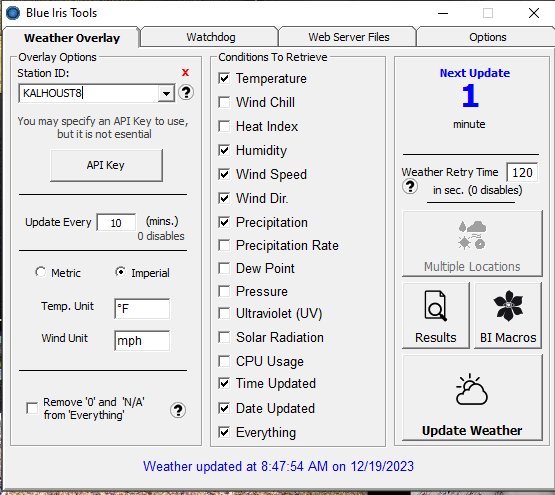
Task: Switch to the Watchdog tab
Action: (x=211, y=37)
